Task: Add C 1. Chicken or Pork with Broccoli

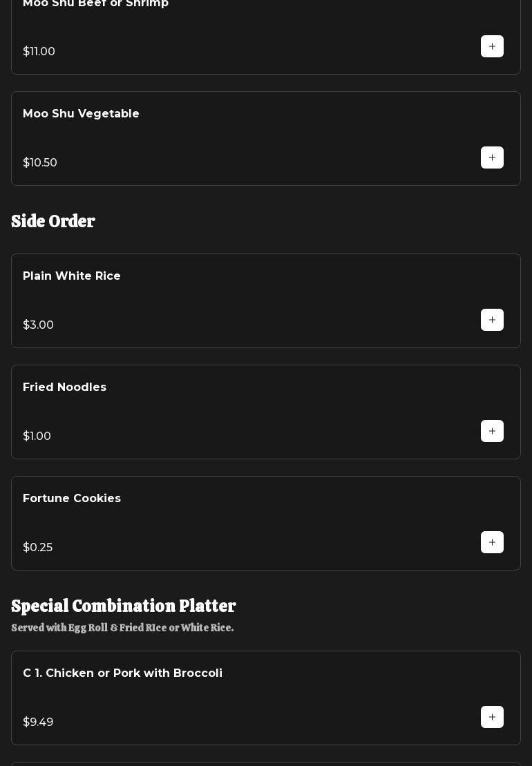Action: tap(492, 717)
